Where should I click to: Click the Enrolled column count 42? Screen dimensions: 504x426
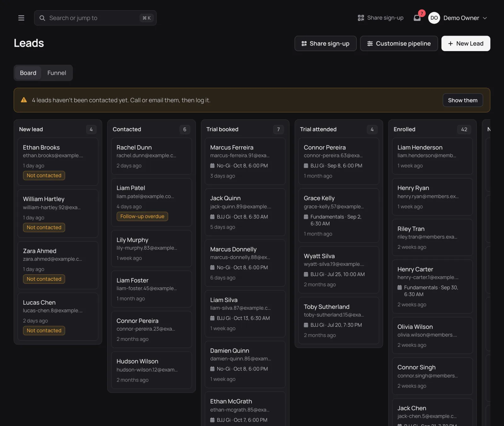[464, 129]
